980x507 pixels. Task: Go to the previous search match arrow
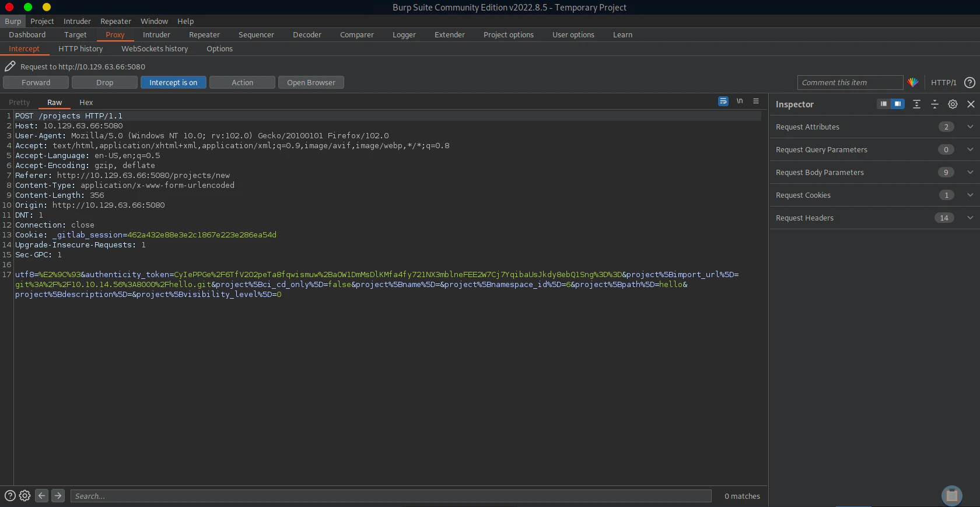41,495
